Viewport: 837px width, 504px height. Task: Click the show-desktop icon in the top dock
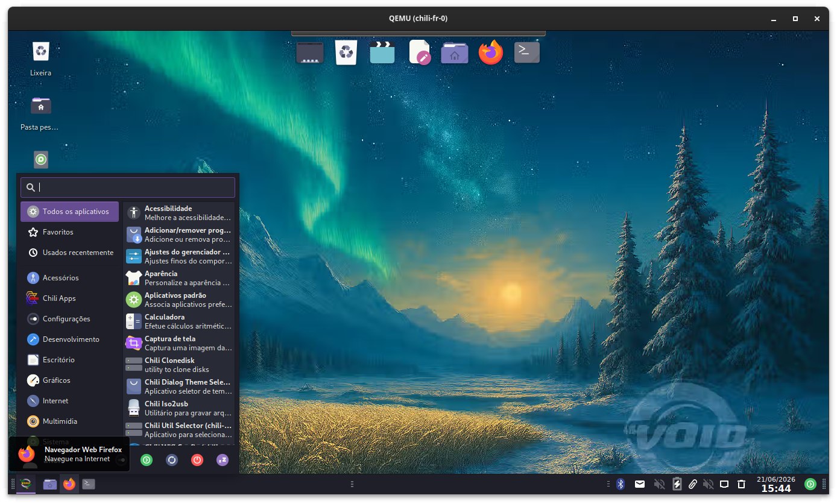(310, 52)
